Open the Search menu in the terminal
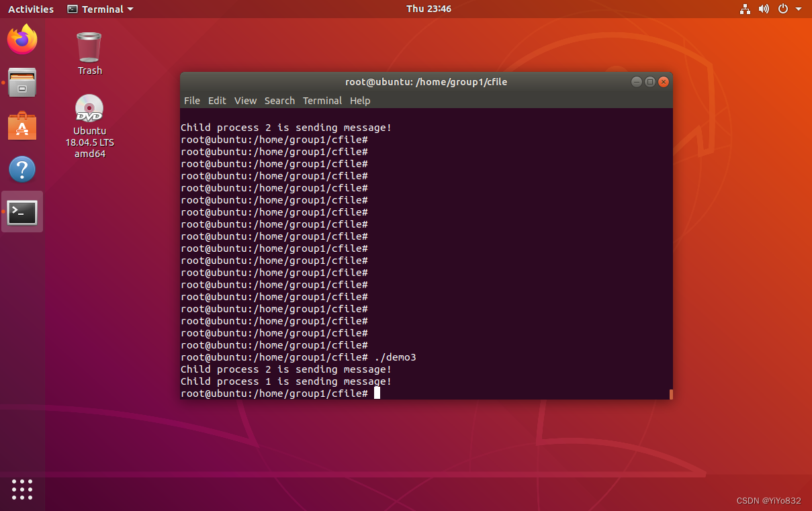Image resolution: width=812 pixels, height=511 pixels. tap(279, 101)
